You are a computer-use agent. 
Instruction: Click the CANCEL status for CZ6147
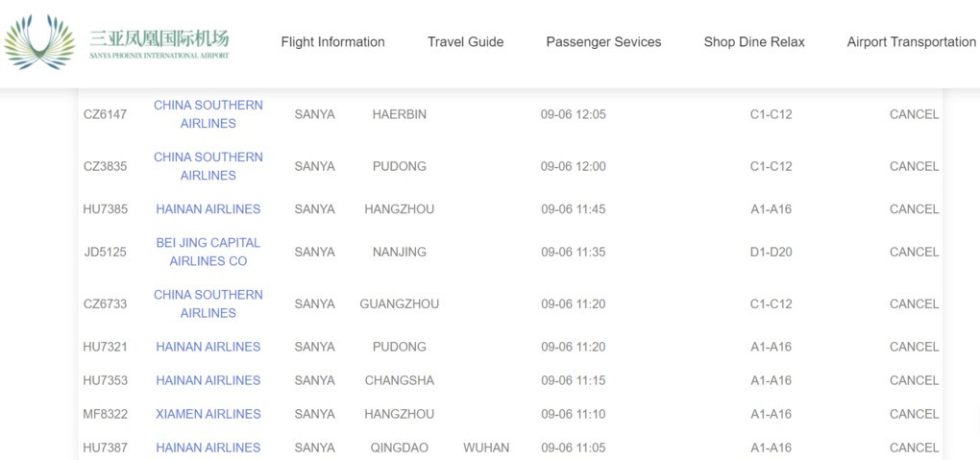click(x=914, y=114)
